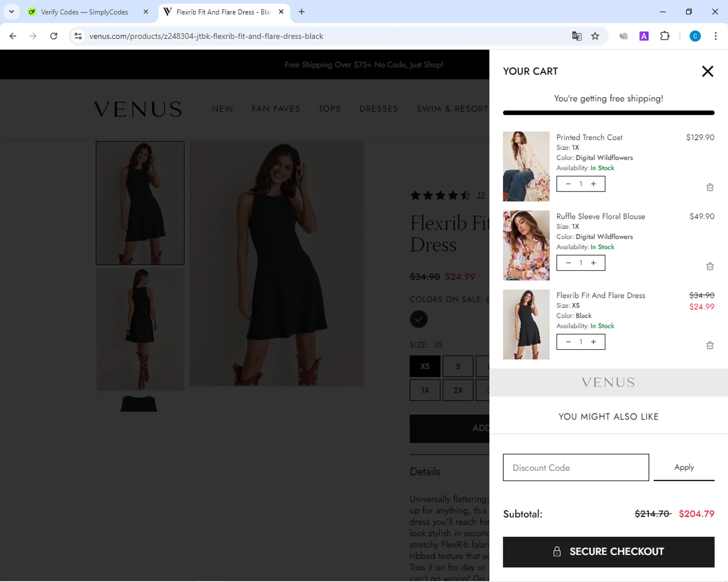728x582 pixels.
Task: Decrease Flexrib Fit And Flare Dress quantity
Action: click(x=568, y=342)
